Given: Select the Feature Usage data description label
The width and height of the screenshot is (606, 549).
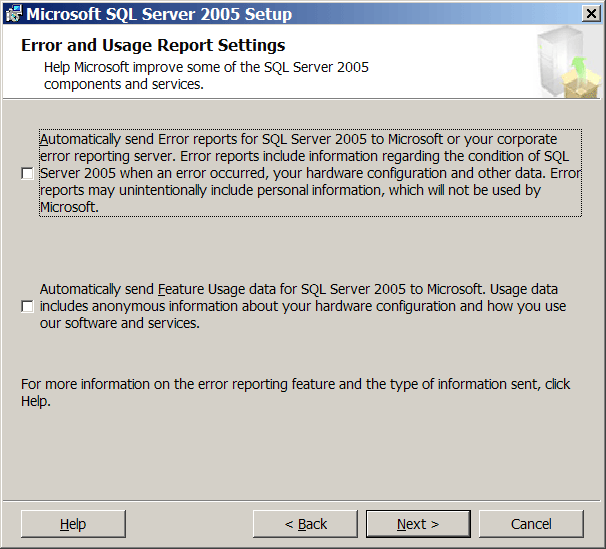Looking at the screenshot, I should (x=303, y=306).
